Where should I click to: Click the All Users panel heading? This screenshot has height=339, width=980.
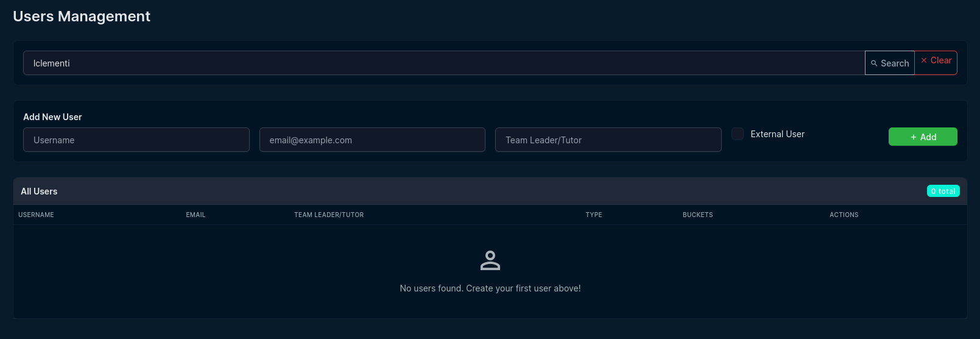click(39, 191)
